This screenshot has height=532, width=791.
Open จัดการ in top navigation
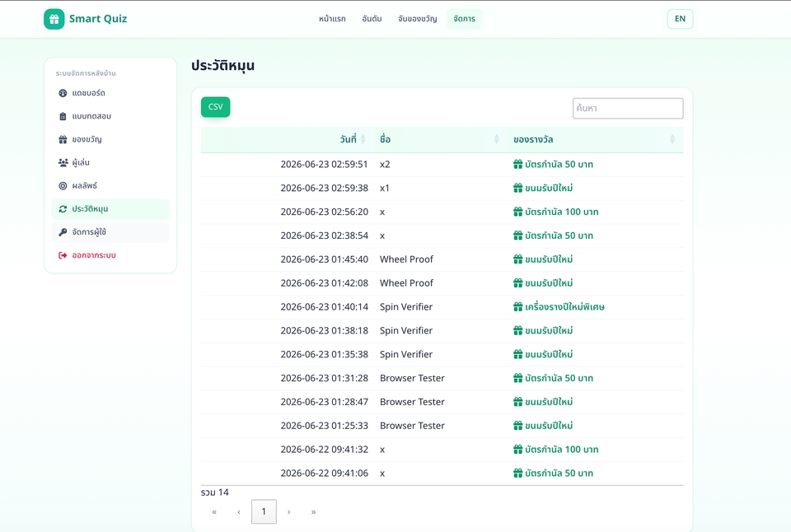[464, 19]
